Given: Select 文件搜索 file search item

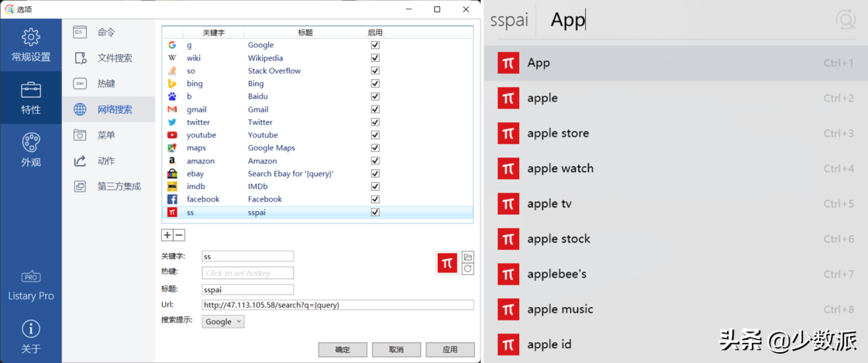Looking at the screenshot, I should 108,57.
